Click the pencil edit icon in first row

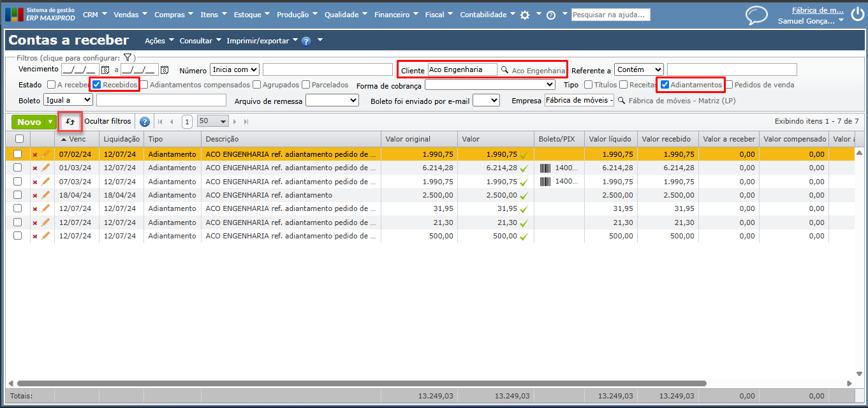click(x=46, y=154)
